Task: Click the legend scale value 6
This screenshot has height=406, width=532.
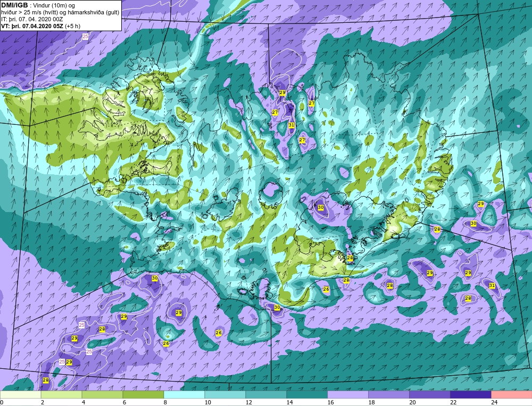Action: [x=124, y=402]
